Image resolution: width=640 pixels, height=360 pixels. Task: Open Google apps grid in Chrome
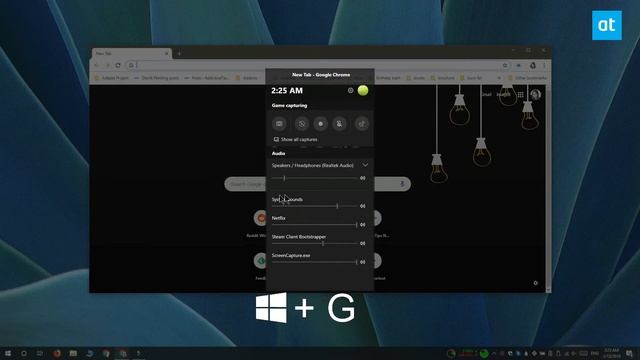520,94
